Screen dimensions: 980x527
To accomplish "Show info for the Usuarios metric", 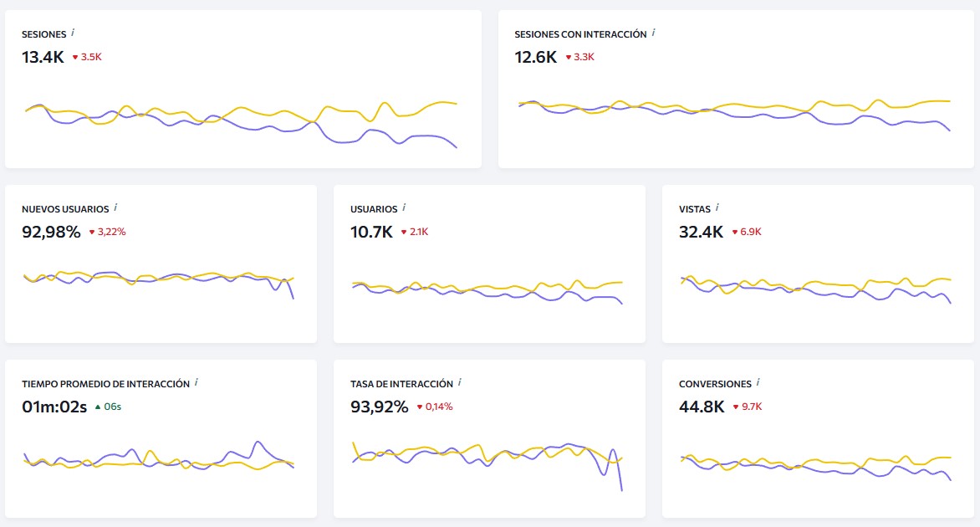I will tap(404, 207).
